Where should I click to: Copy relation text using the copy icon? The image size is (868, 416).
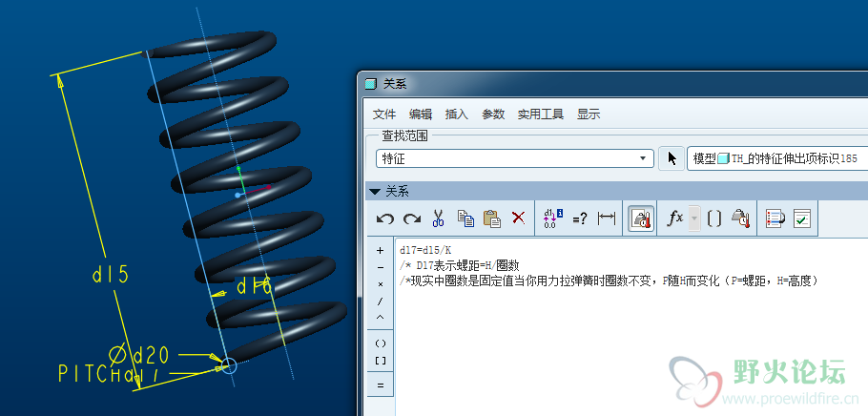pyautogui.click(x=465, y=218)
